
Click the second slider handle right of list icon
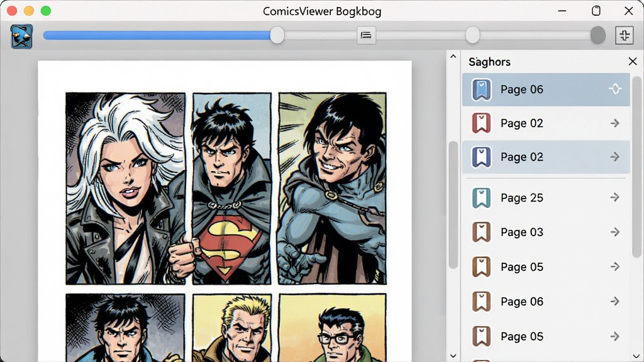click(x=473, y=35)
